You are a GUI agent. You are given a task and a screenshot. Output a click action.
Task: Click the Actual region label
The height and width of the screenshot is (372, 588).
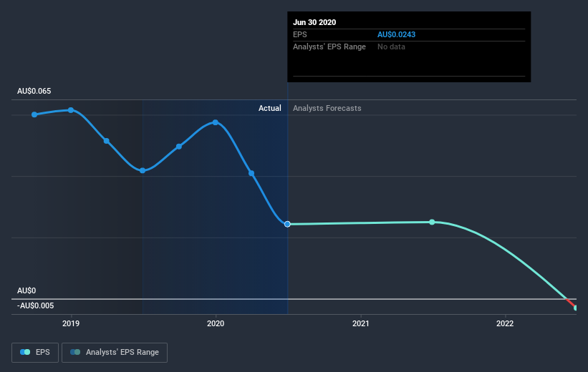pos(269,108)
